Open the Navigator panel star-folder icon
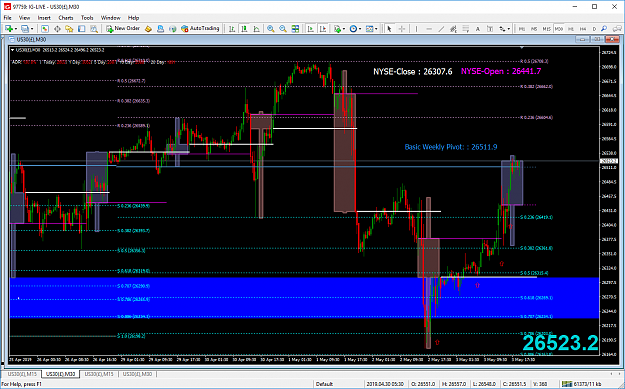This screenshot has height=389, width=625. [x=69, y=29]
